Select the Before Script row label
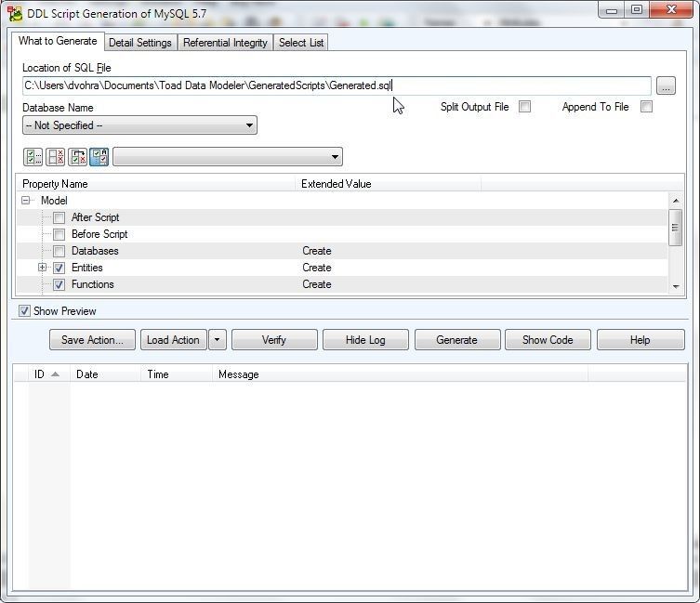This screenshot has width=700, height=603. tap(99, 234)
